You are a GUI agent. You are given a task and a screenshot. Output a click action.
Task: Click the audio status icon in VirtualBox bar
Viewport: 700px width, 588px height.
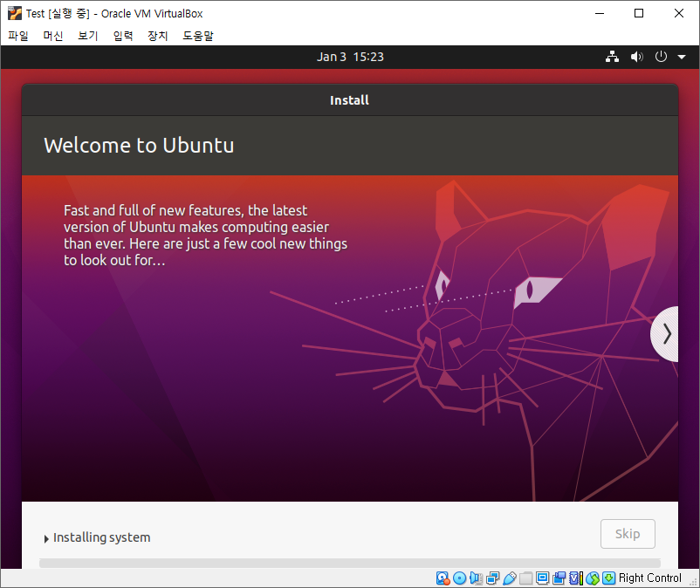coord(476,578)
